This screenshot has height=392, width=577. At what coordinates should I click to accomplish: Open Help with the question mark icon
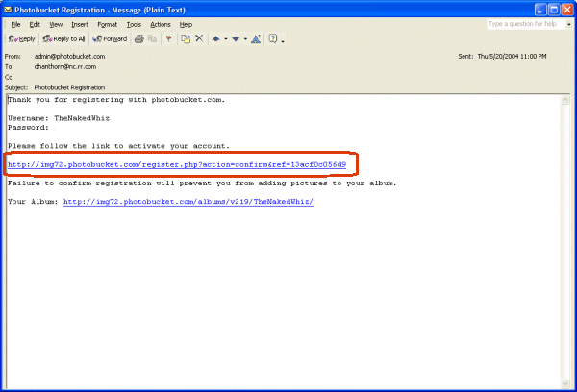click(273, 38)
